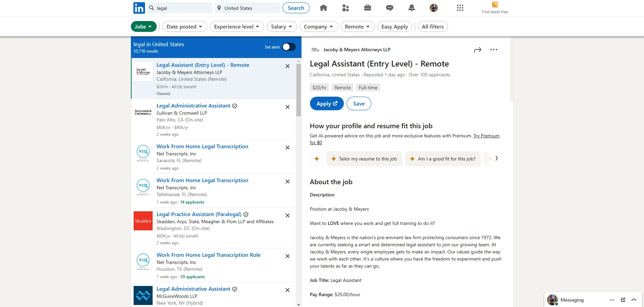Screen dimensions: 644x307
Task: Dismiss the Skadden Legal Practice Assistant job
Action: click(x=288, y=215)
